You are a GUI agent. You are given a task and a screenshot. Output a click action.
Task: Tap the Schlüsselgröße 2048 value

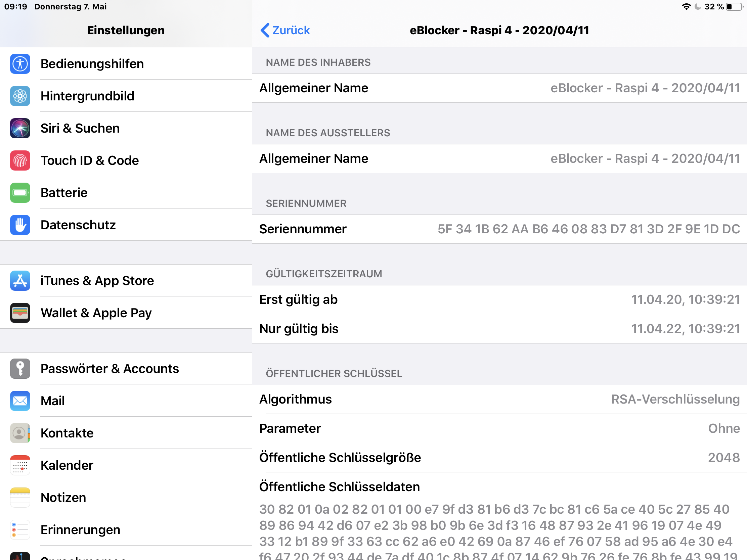tap(724, 458)
